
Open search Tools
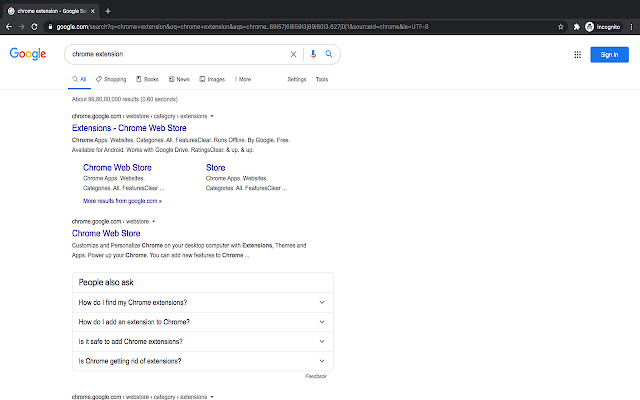(x=322, y=79)
